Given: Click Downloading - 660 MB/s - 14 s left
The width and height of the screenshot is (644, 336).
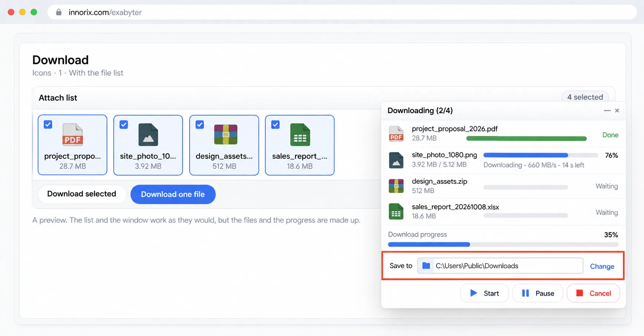Looking at the screenshot, I should pos(534,165).
